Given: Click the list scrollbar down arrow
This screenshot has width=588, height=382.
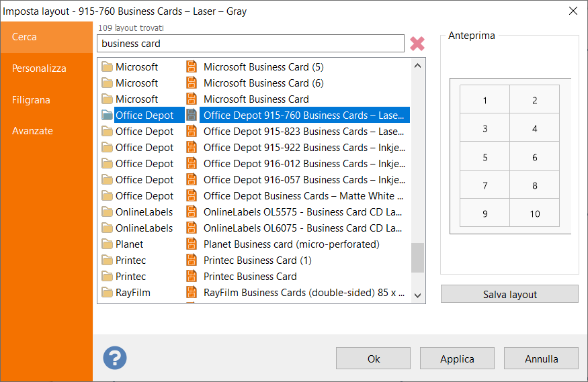Looking at the screenshot, I should tap(418, 295).
